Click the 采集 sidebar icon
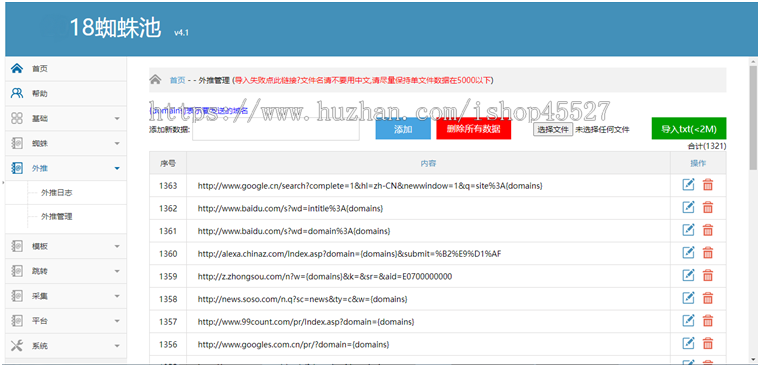The image size is (760, 367). (x=17, y=296)
